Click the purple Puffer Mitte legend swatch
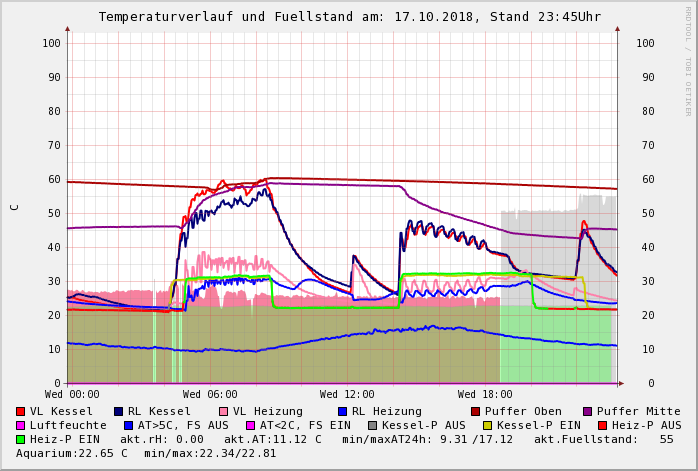The height and width of the screenshot is (471, 698). [587, 411]
